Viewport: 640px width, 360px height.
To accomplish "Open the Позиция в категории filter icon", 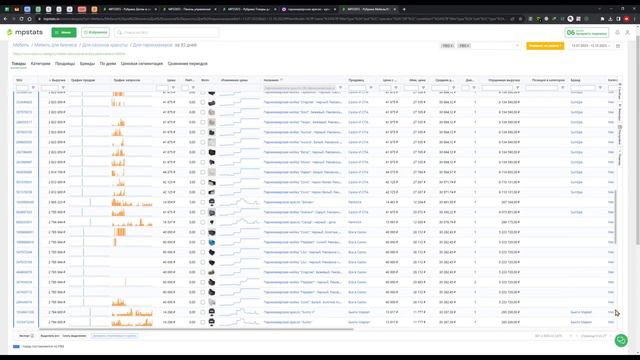I will (x=562, y=88).
